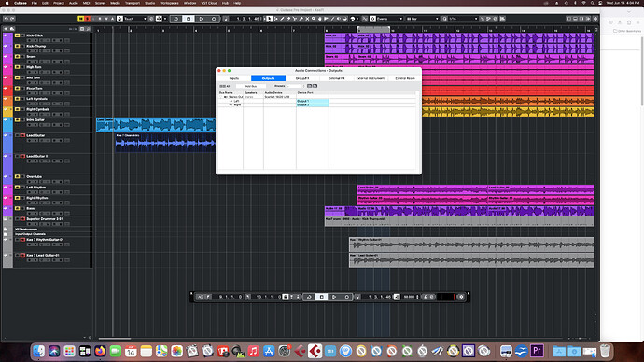Click the Cycle loop button in top toolbar
The height and width of the screenshot is (362, 644).
point(175,19)
